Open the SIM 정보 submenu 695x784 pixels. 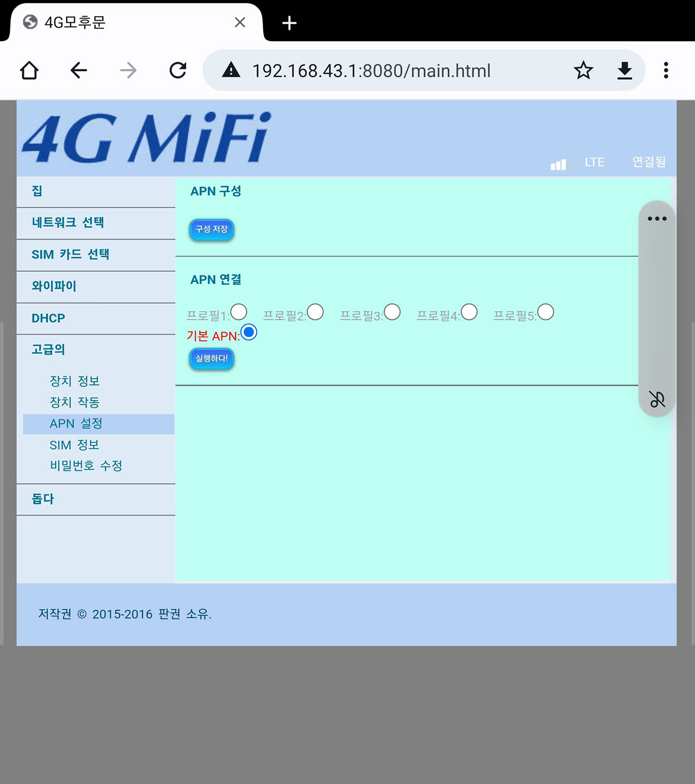[x=74, y=445]
